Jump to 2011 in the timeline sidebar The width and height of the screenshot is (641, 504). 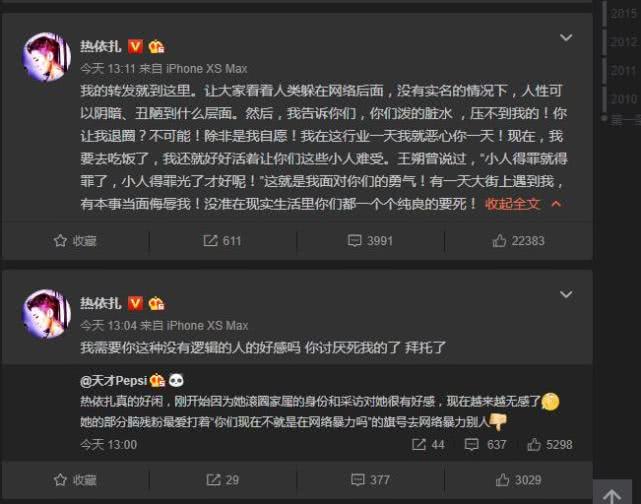(623, 71)
